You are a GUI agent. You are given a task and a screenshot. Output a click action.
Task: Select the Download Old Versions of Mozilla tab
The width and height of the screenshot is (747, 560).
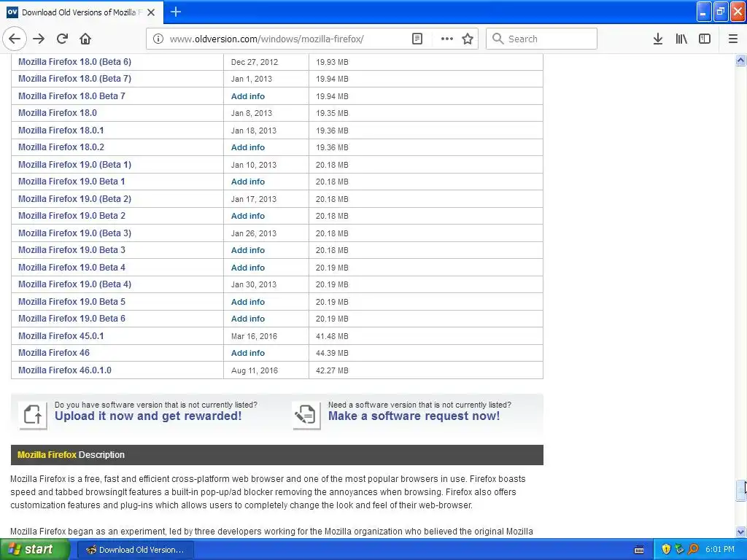click(x=81, y=12)
